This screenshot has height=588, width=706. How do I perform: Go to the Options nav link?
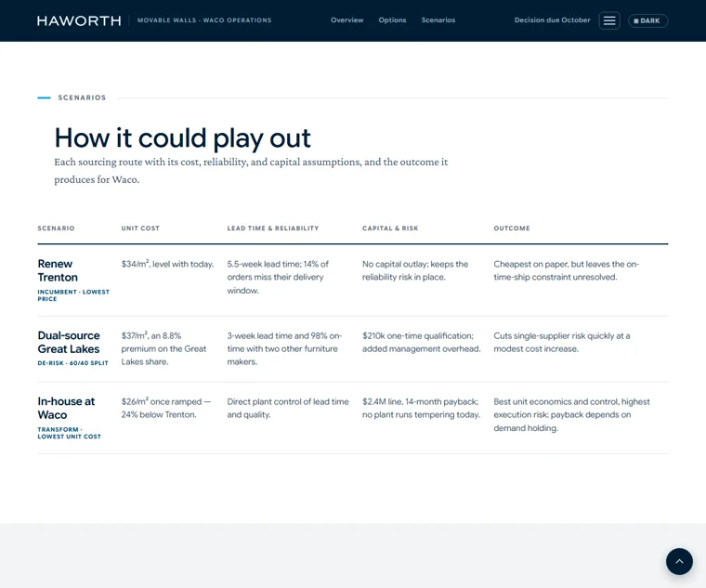(x=392, y=20)
